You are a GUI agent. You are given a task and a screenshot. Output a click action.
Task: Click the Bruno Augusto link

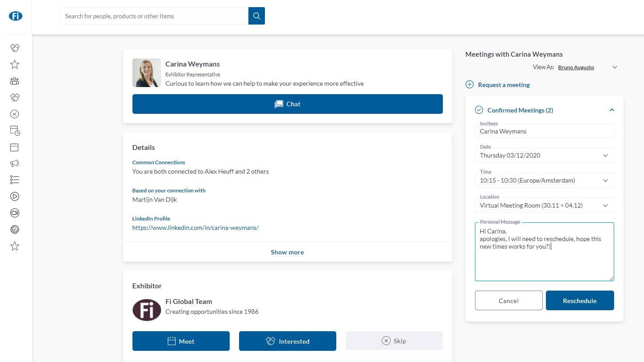[576, 67]
